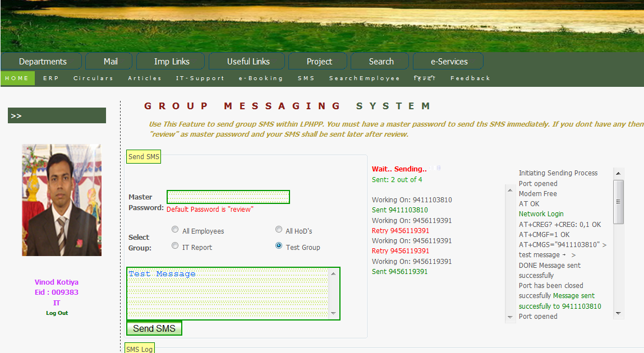Click Vinod Kotiya's profile photo
Viewport: 644px width, 353px height.
(62, 200)
